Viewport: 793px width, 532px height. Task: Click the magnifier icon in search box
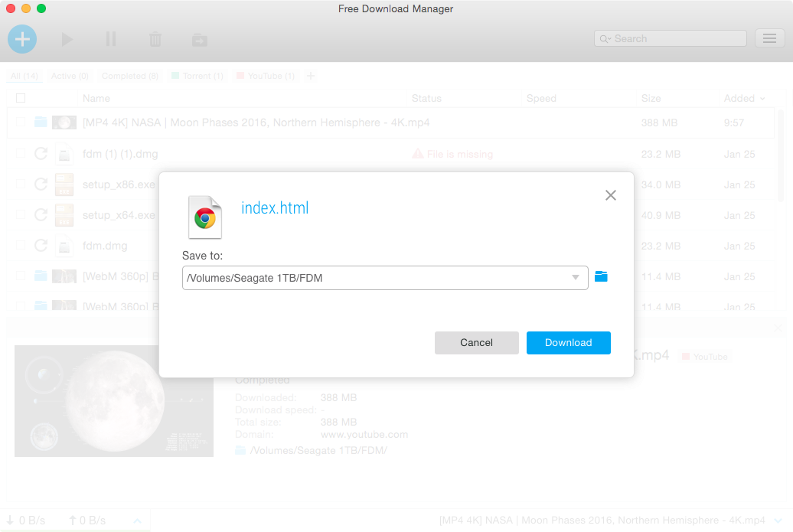click(x=605, y=39)
